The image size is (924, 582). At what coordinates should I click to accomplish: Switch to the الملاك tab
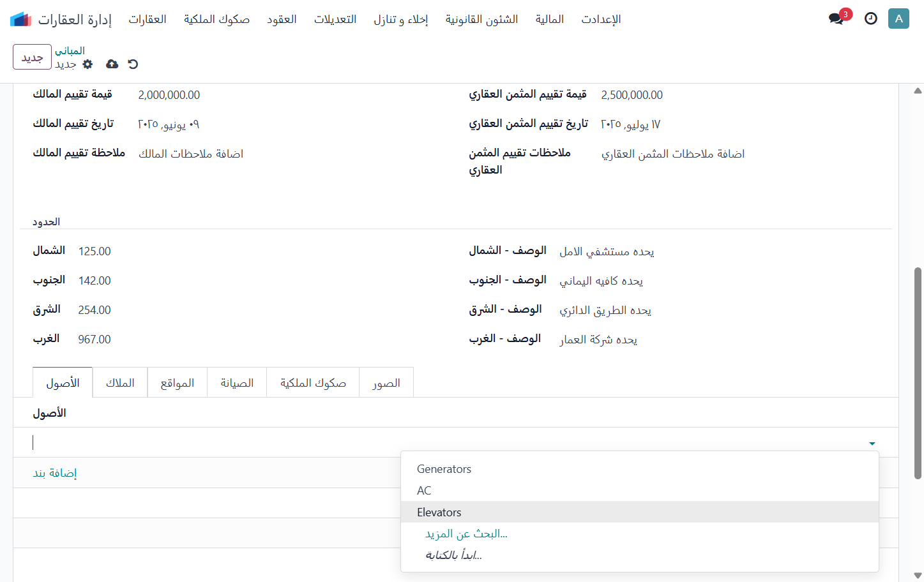click(120, 383)
